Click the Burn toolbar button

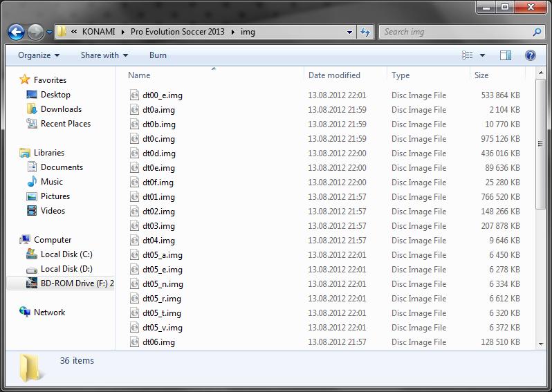[x=158, y=55]
